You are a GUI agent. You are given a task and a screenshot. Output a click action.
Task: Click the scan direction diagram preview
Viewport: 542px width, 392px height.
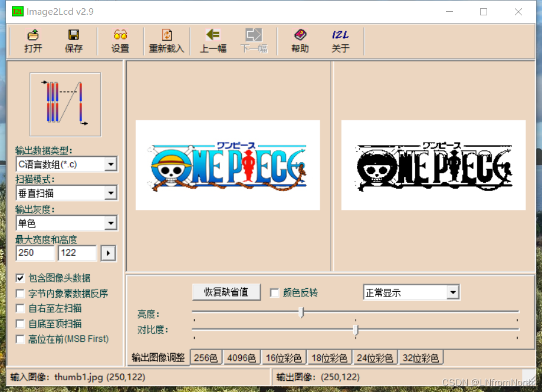tap(65, 104)
